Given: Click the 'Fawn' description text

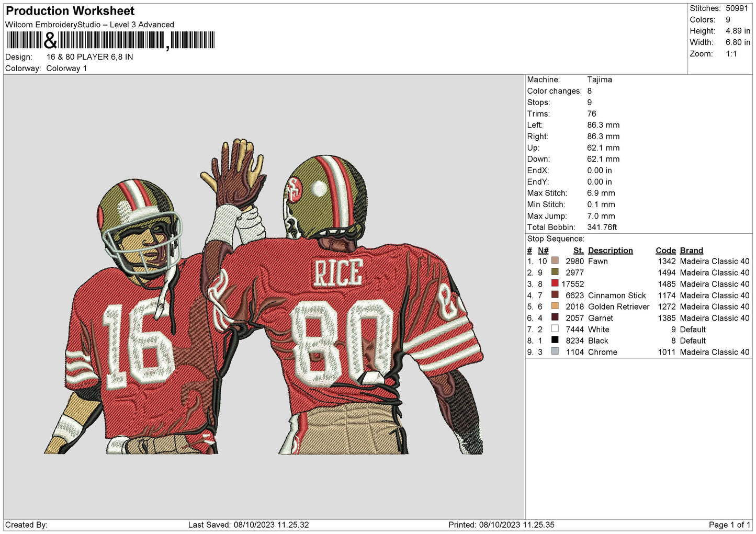Looking at the screenshot, I should click(598, 262).
